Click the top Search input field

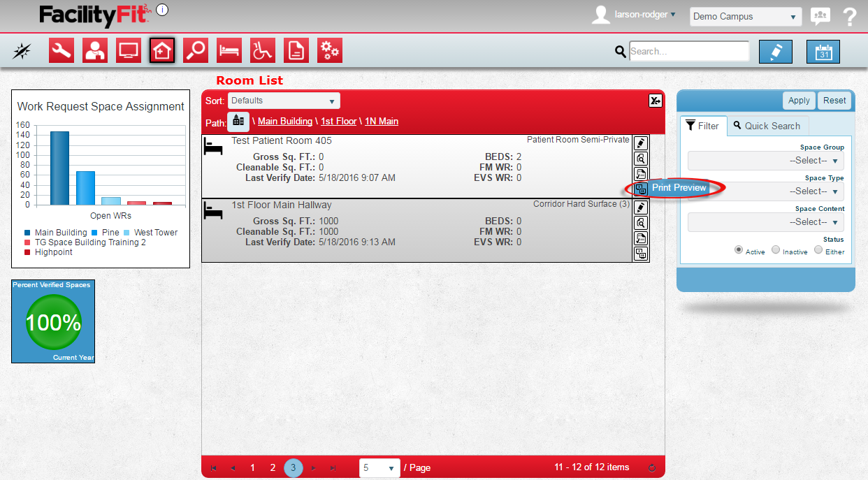tap(688, 51)
